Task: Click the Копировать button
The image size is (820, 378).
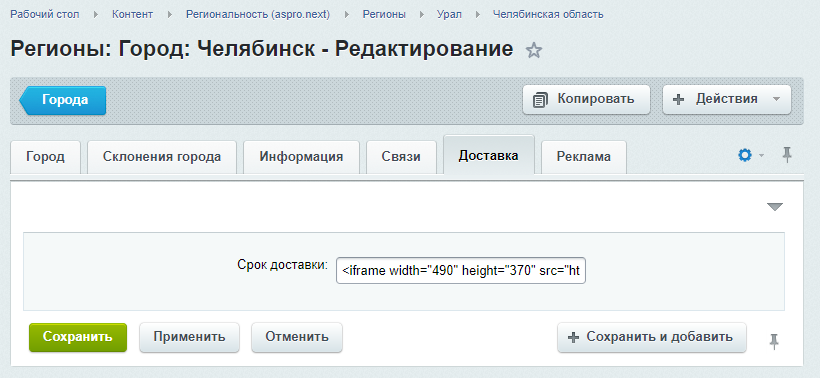Action: (586, 99)
